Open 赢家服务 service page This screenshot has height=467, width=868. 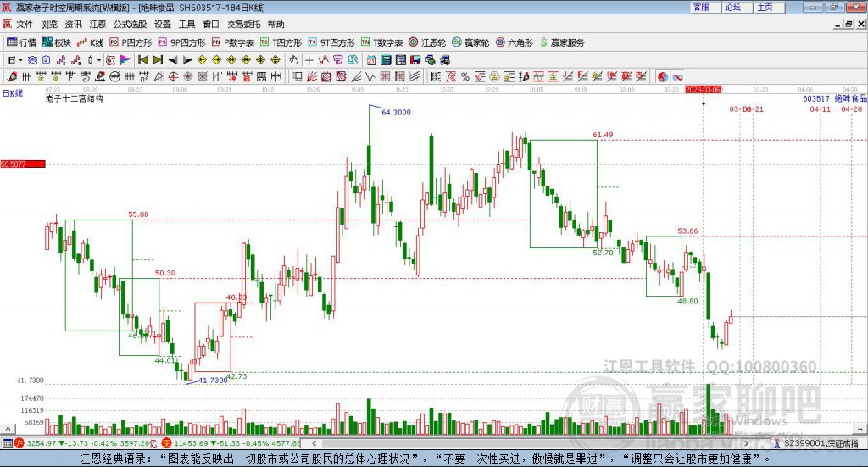562,42
